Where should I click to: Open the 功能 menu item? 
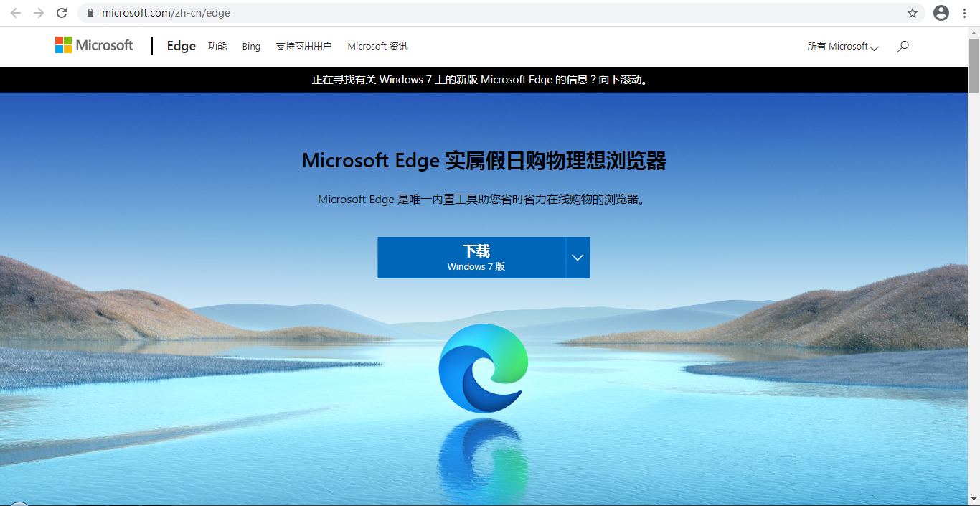217,46
